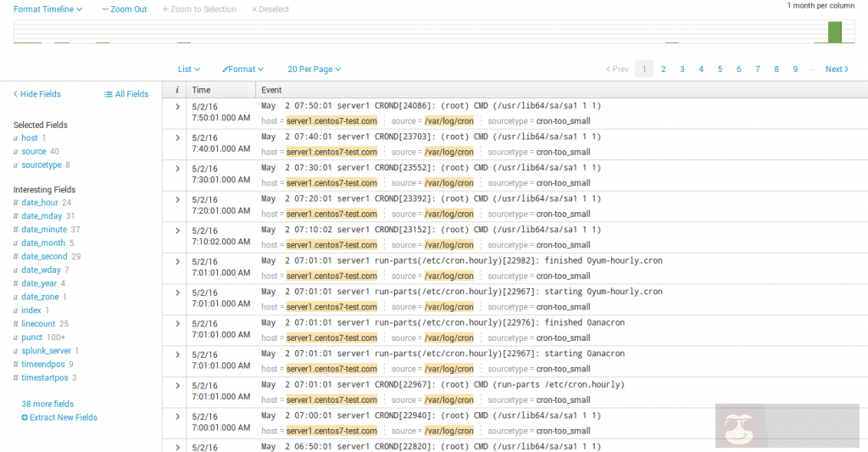The image size is (868, 452).
Task: Select the sourcetype field
Action: (42, 165)
